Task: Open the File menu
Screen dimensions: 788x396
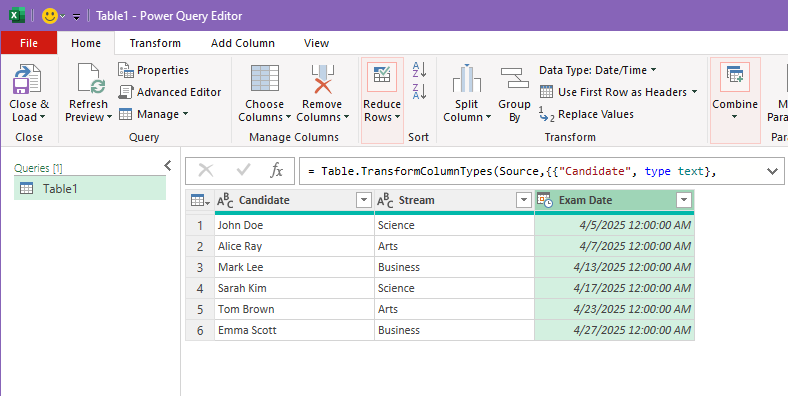Action: (29, 43)
